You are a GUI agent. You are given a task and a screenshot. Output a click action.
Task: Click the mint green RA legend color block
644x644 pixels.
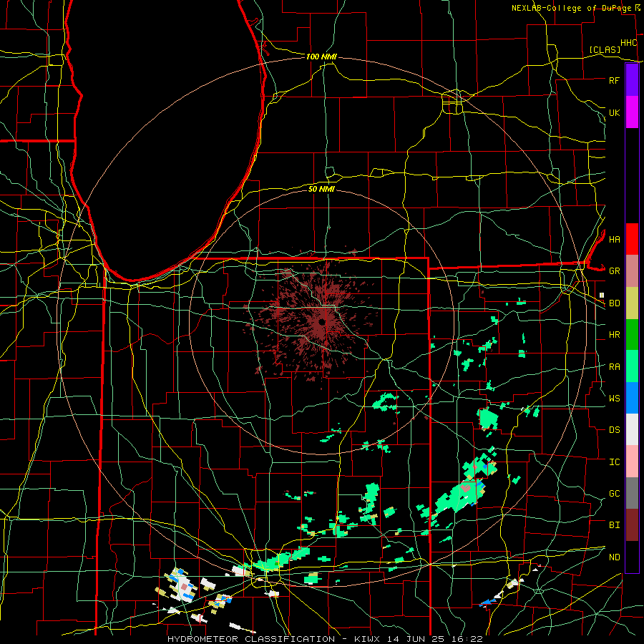tap(632, 366)
